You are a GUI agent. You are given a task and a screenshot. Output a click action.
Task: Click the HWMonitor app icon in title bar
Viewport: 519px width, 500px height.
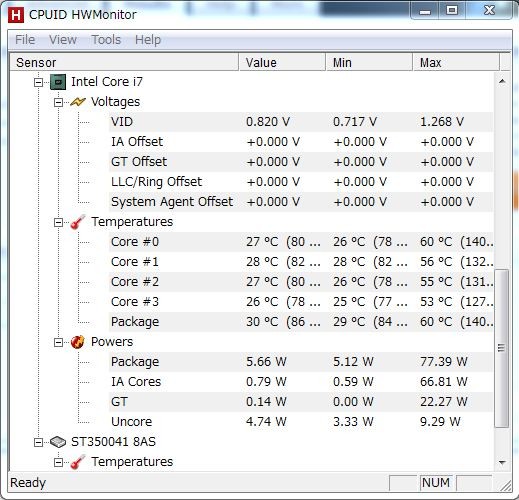pos(16,15)
